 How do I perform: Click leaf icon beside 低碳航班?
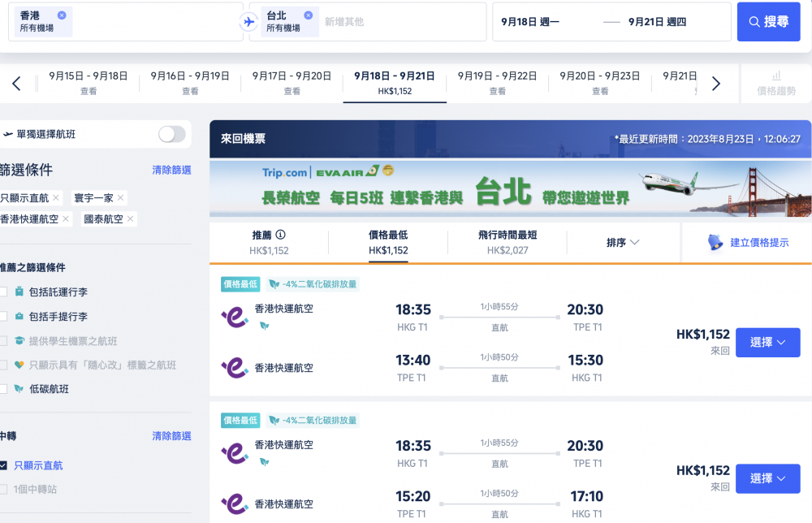[x=19, y=389]
